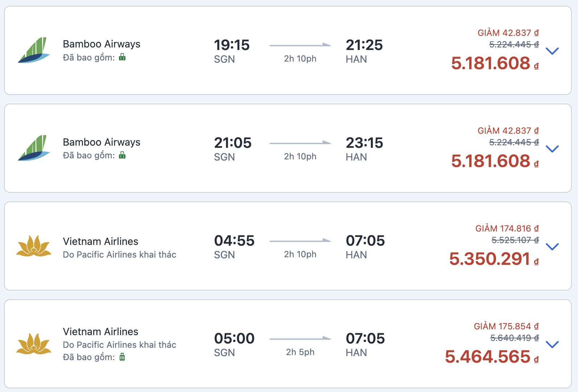Viewport: 578px width, 392px height.
Task: Click Bamboo Airways logo on 19:15 flight
Action: (x=34, y=50)
